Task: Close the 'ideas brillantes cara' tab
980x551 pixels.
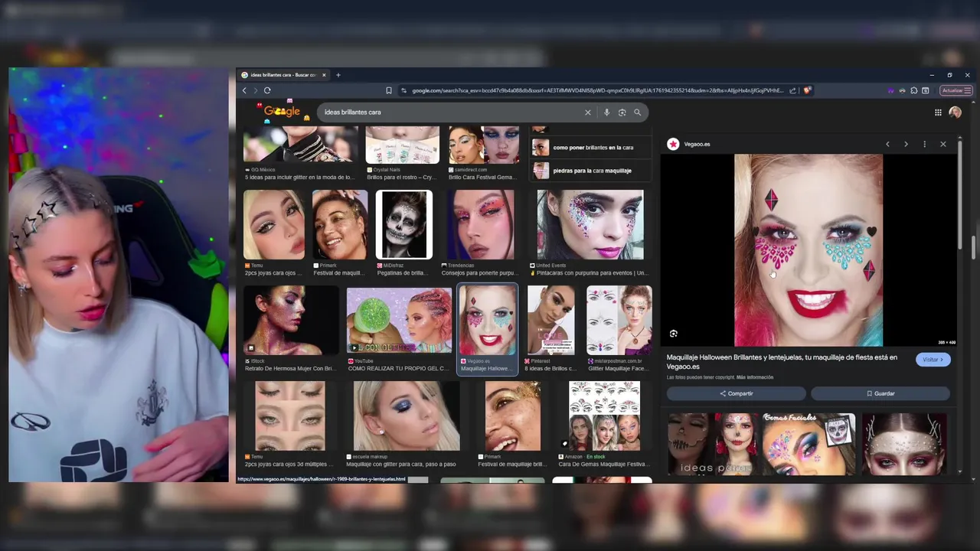Action: 324,75
